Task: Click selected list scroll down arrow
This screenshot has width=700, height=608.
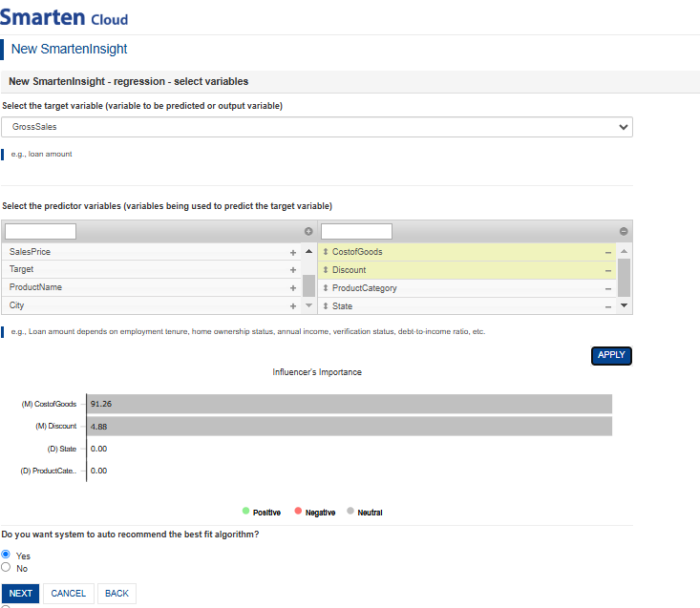Action: [625, 305]
